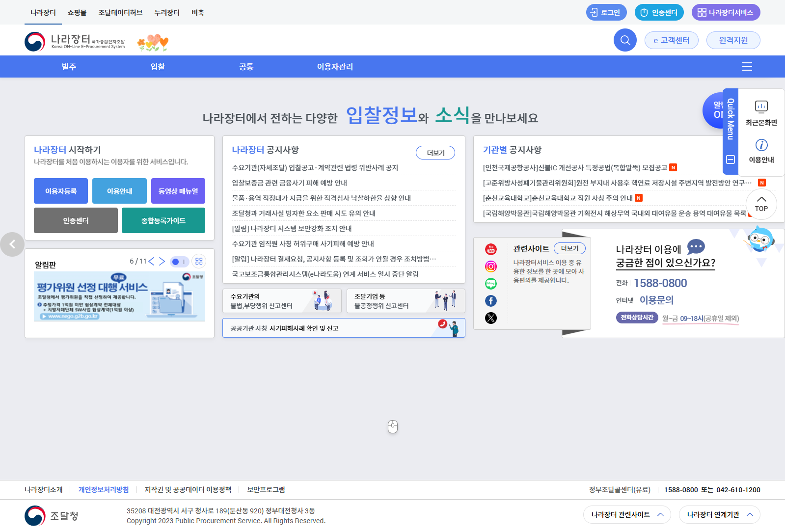The width and height of the screenshot is (785, 532).
Task: Open the 공통 menu
Action: (246, 67)
